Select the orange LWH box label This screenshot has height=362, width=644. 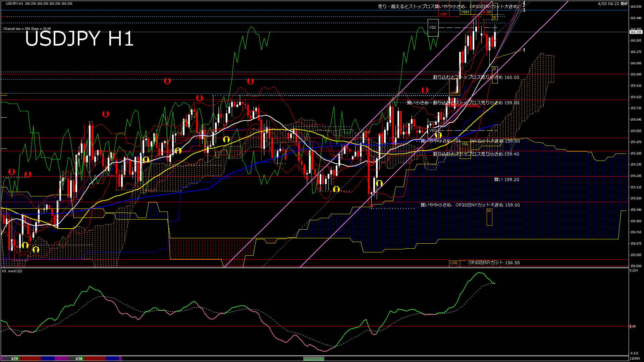pyautogui.click(x=454, y=93)
